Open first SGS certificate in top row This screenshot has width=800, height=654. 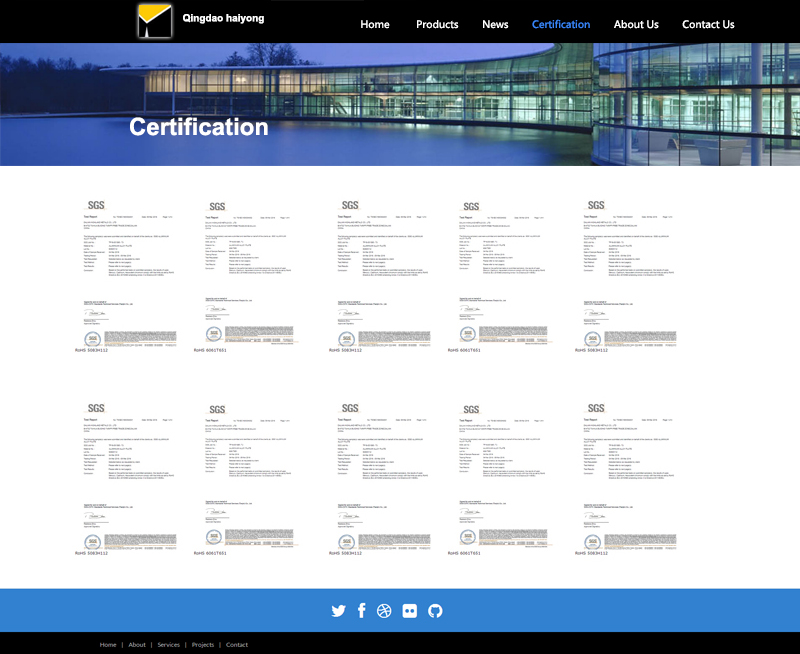tap(128, 275)
